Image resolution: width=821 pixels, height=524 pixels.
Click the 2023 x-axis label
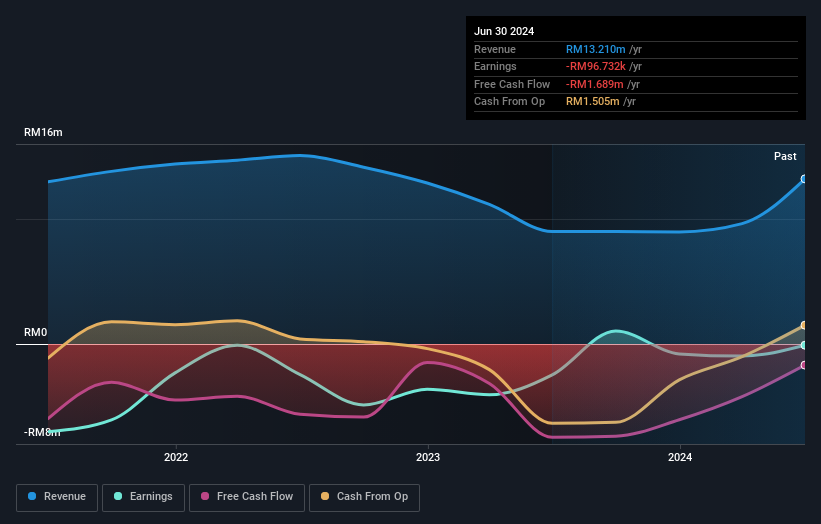tap(428, 457)
